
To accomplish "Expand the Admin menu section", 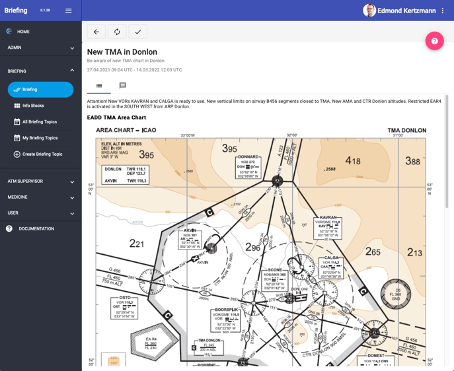I will 41,48.
